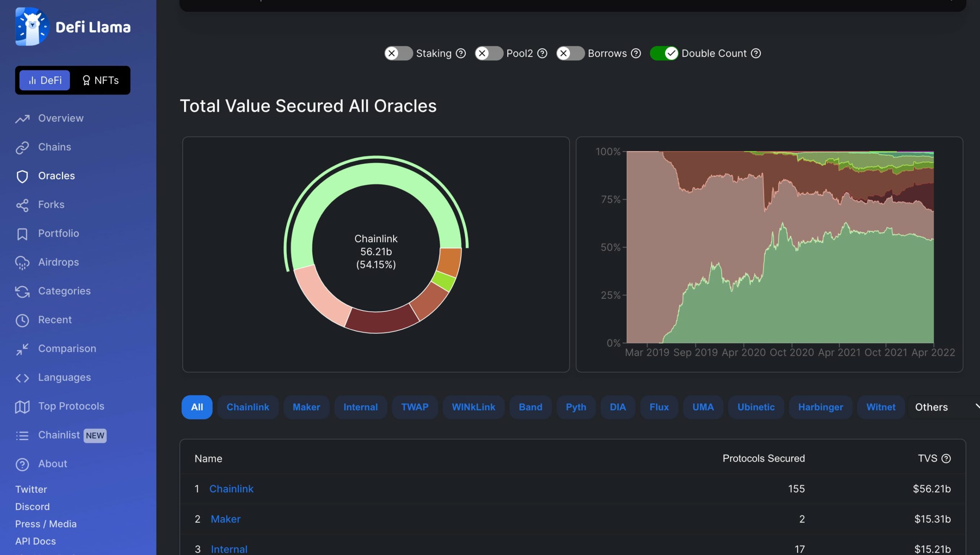Select the Maker filter tab
980x555 pixels.
coord(306,407)
